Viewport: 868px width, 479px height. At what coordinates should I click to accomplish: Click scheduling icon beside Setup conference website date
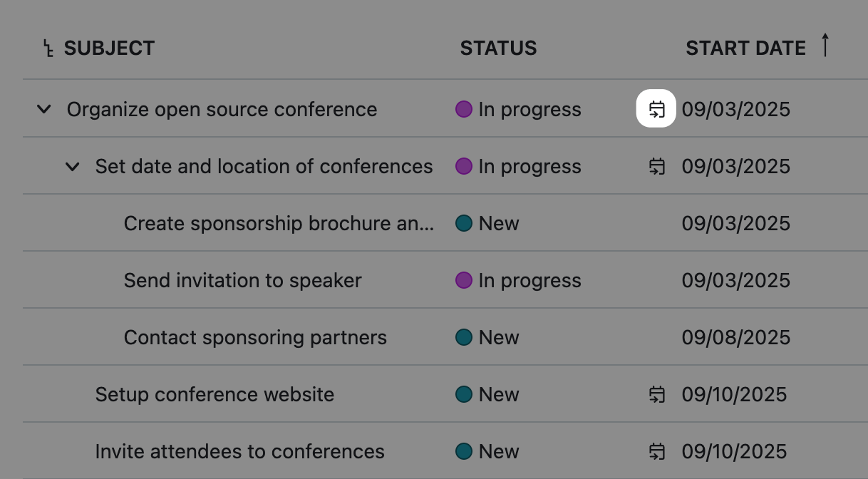(656, 394)
